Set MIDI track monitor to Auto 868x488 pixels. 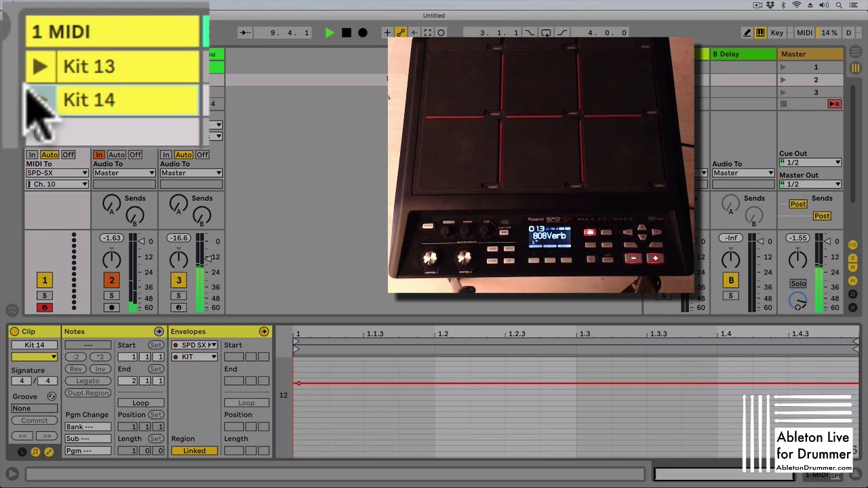point(50,155)
